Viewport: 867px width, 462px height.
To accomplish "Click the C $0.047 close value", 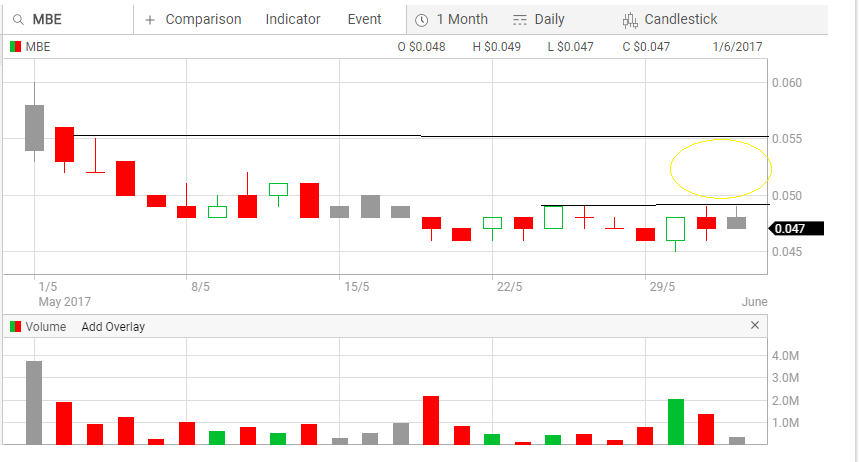I will point(646,47).
